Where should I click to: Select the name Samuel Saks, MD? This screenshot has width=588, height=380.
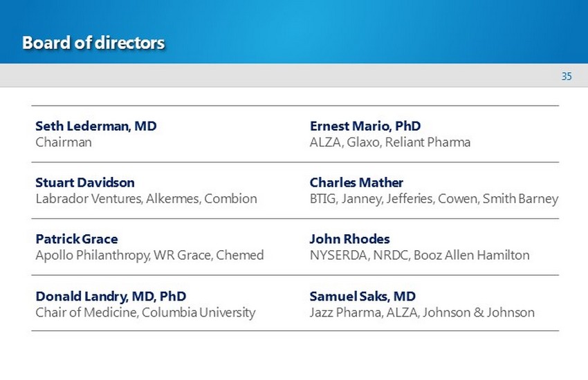(362, 296)
